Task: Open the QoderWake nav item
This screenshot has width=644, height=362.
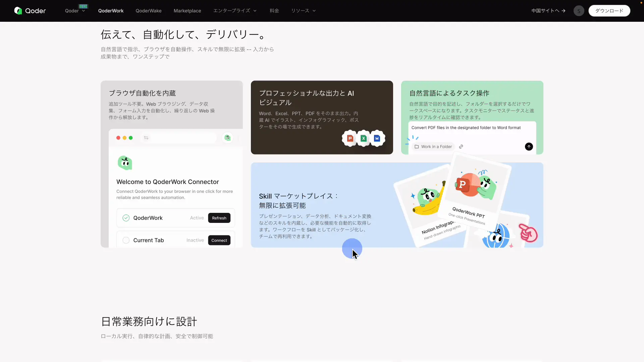Action: [x=148, y=11]
